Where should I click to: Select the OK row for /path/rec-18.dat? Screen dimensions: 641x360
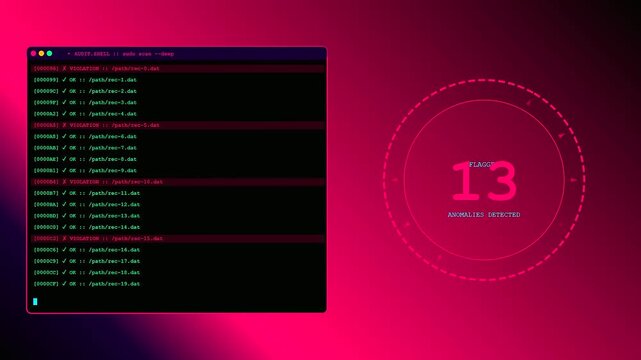178,272
